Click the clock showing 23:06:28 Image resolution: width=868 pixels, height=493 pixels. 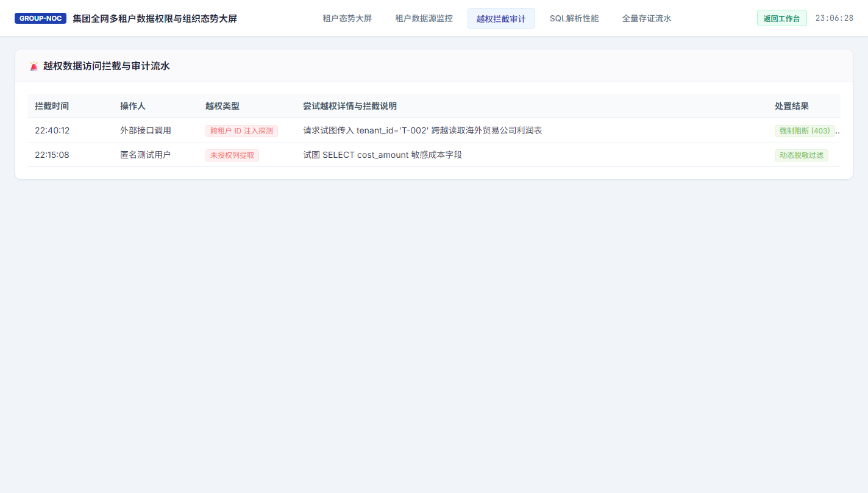tap(834, 18)
